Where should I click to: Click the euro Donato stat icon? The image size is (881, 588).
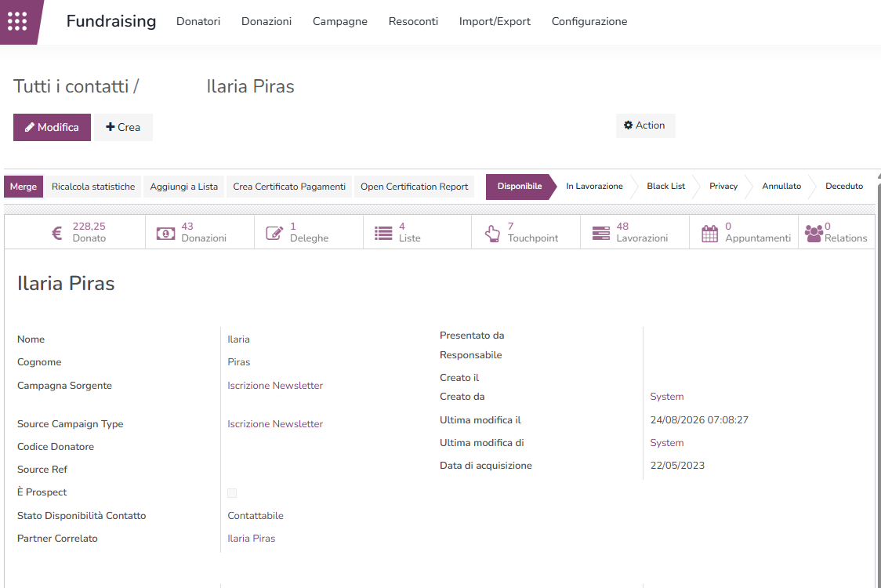click(56, 233)
